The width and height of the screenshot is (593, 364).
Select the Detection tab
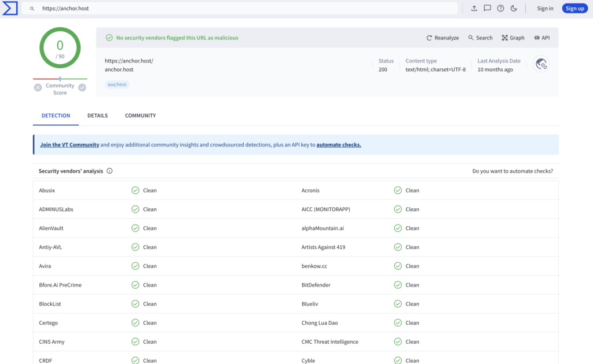pos(56,116)
